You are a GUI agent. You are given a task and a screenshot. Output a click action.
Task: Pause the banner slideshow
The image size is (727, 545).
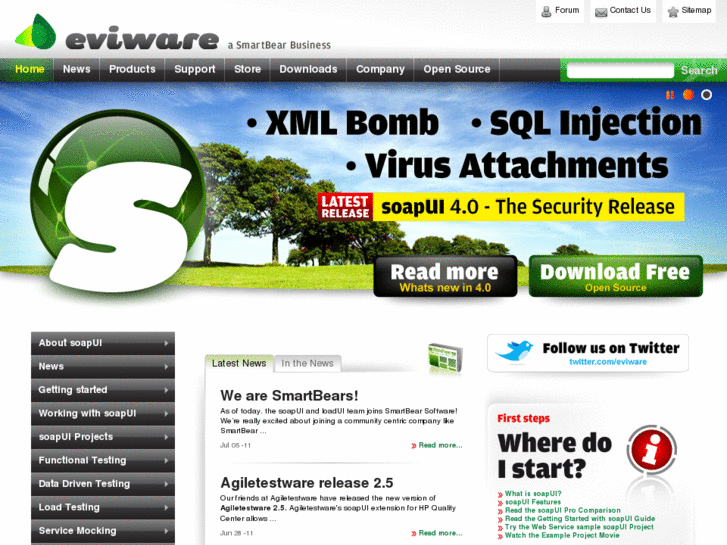670,95
